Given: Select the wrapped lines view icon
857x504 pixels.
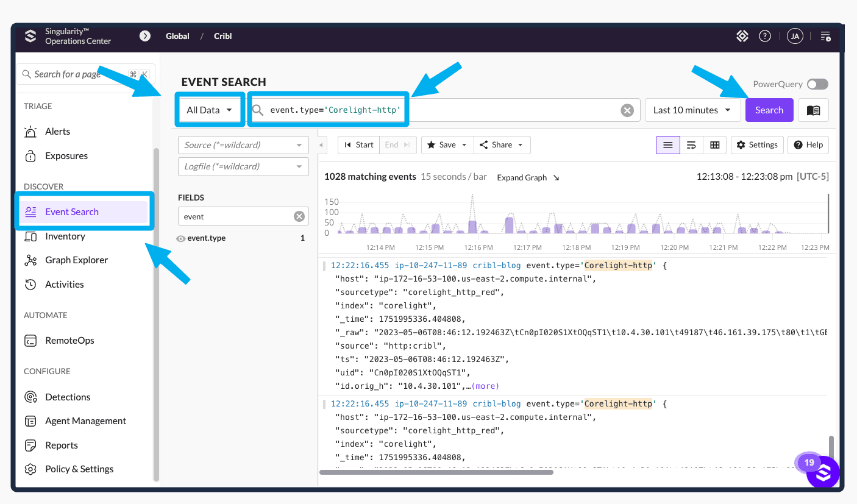Looking at the screenshot, I should point(691,145).
